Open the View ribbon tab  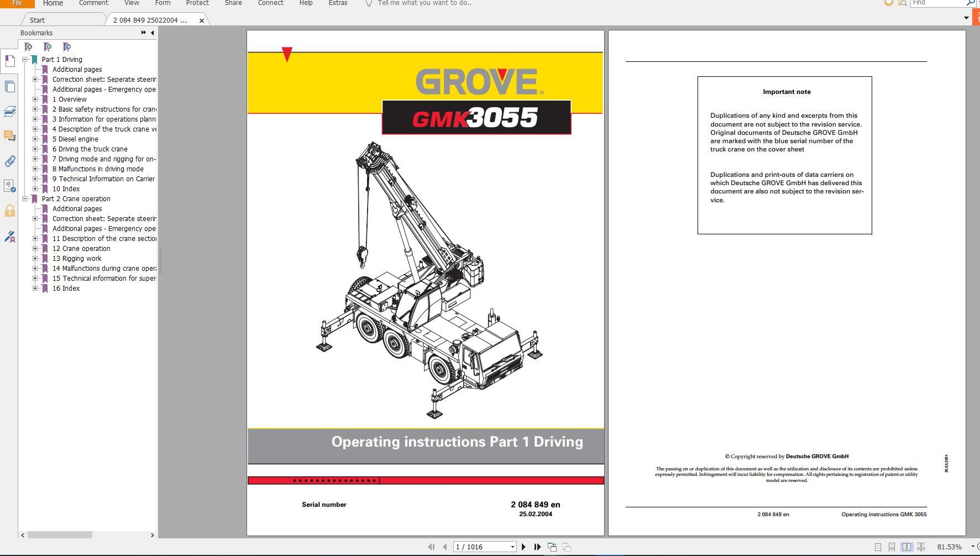132,3
